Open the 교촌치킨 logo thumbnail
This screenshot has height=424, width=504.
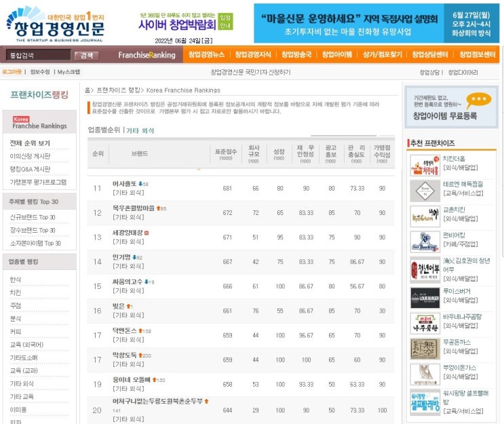pos(425,216)
